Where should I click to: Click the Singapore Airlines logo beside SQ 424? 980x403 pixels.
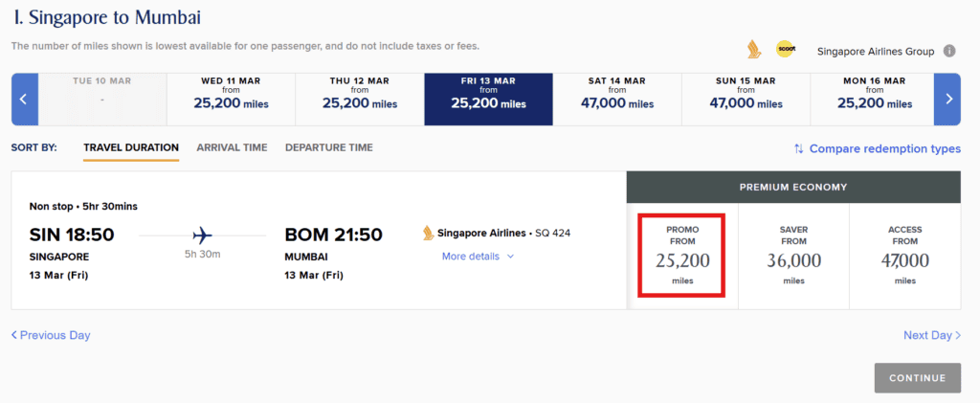(x=428, y=233)
